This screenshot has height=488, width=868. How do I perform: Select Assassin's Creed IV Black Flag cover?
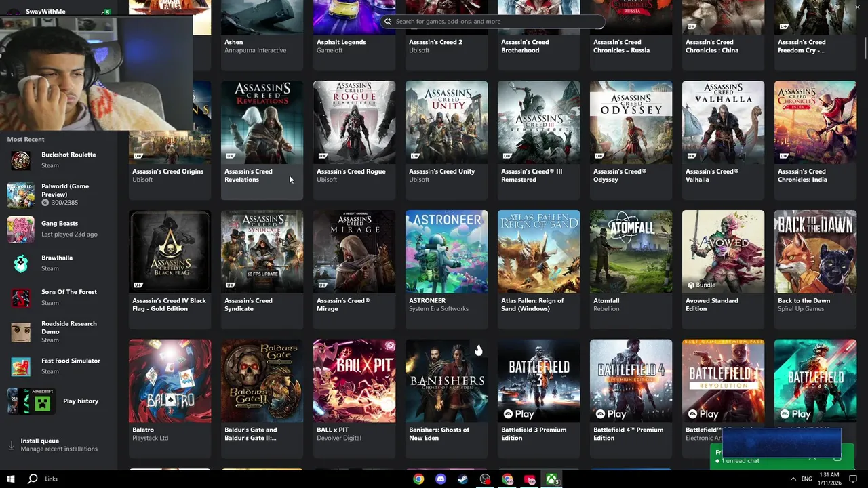click(x=170, y=251)
